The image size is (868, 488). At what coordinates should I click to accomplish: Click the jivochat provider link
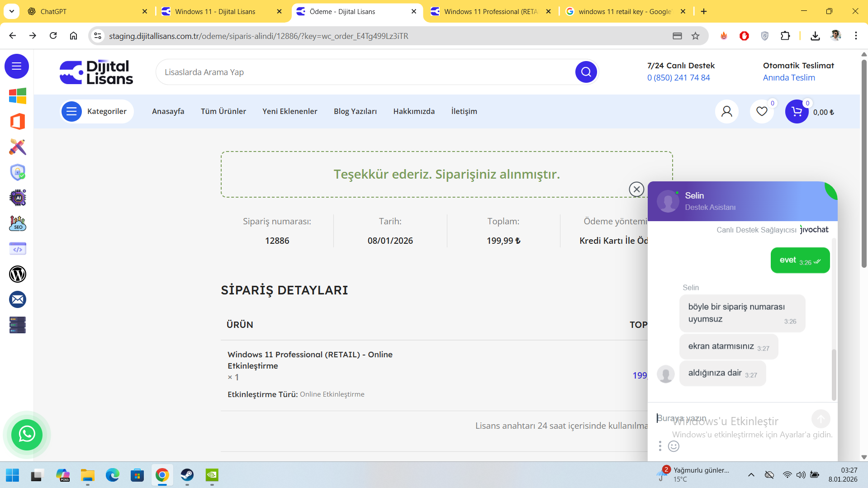pos(814,229)
